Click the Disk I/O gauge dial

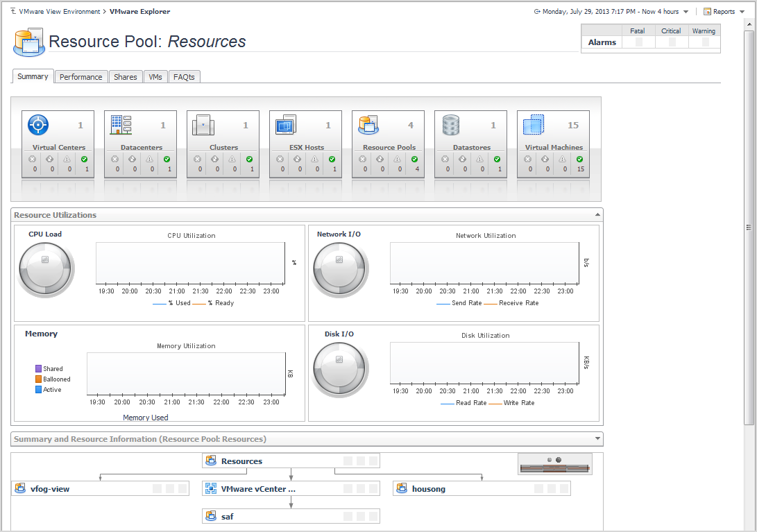(340, 369)
